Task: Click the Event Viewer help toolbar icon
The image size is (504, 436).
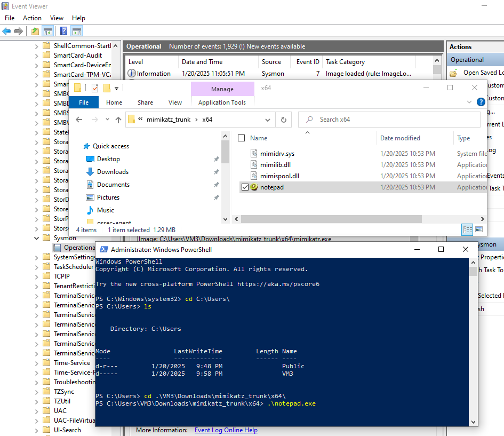Action: click(63, 31)
